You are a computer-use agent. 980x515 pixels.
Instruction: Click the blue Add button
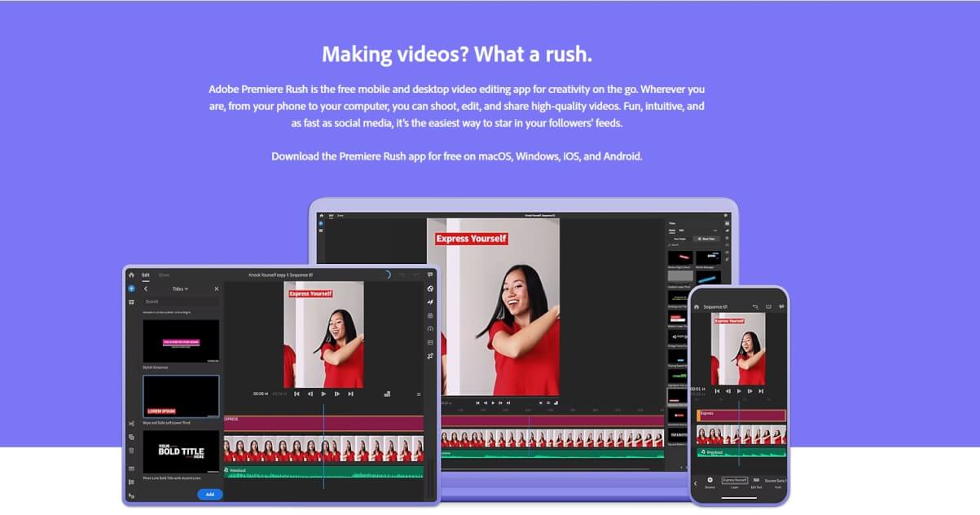[209, 495]
